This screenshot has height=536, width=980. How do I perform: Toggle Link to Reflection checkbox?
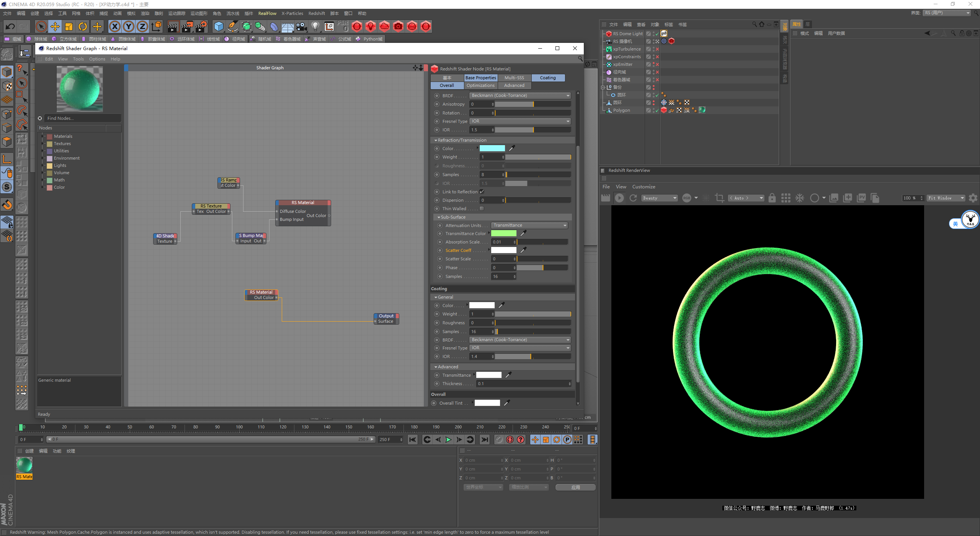482,192
